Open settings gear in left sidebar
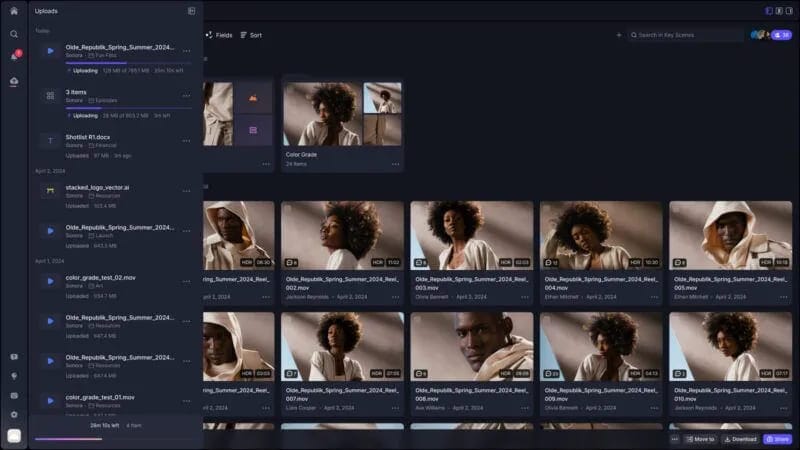 14,414
